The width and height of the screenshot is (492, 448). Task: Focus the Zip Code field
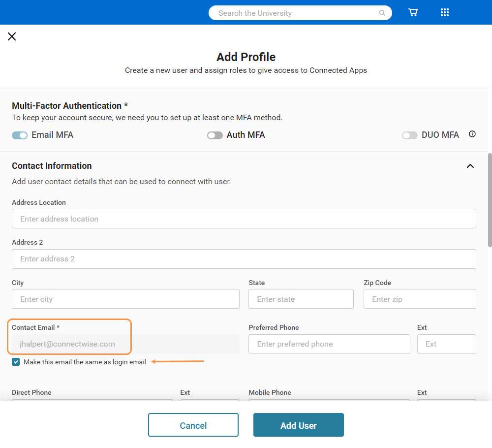click(420, 299)
